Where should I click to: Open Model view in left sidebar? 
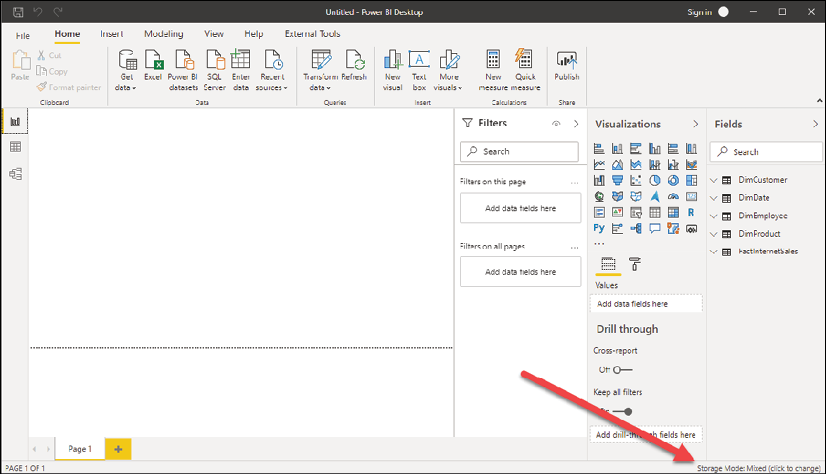pyautogui.click(x=15, y=174)
